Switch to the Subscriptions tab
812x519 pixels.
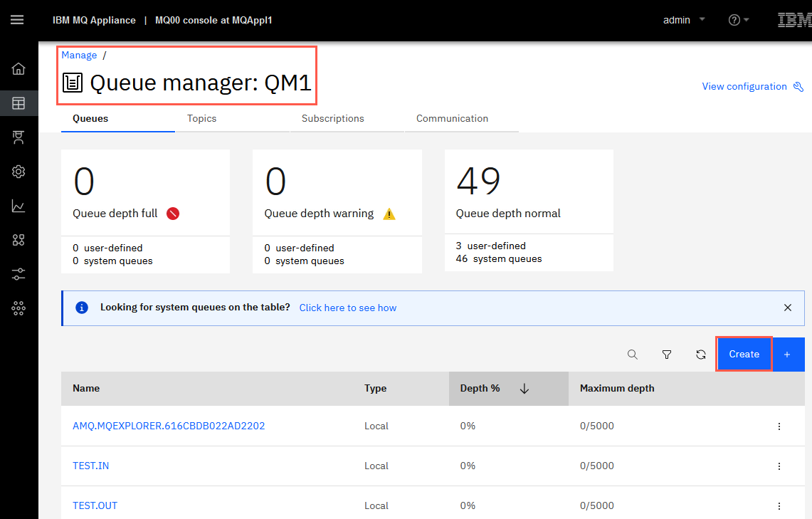tap(347, 119)
